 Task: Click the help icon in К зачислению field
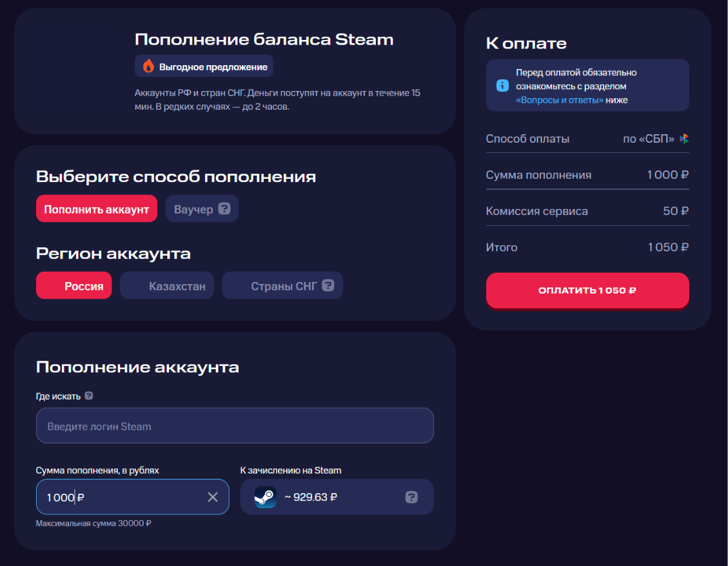point(411,497)
